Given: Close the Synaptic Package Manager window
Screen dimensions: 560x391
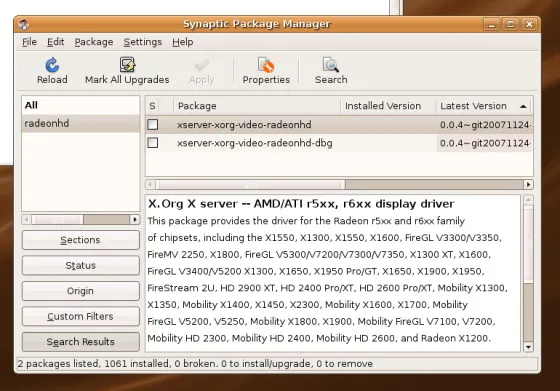Looking at the screenshot, I should pyautogui.click(x=529, y=24).
